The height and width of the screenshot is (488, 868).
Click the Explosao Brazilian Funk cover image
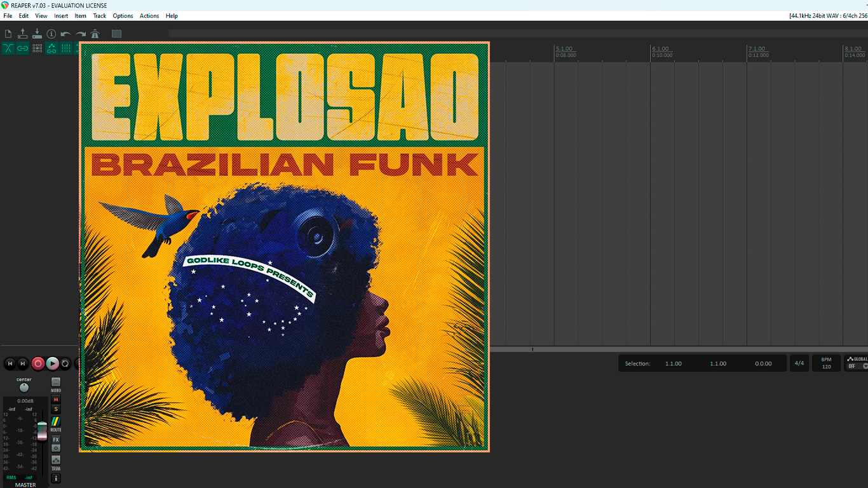tap(284, 247)
